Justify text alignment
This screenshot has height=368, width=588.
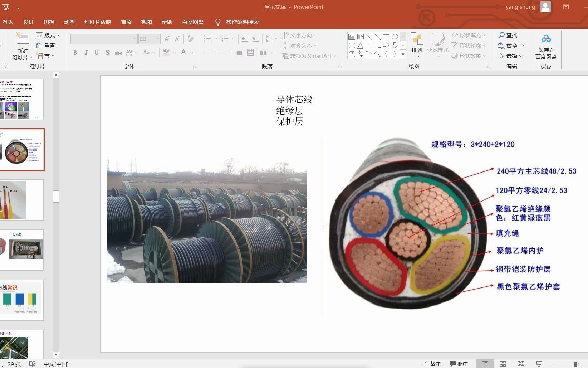tap(240, 53)
